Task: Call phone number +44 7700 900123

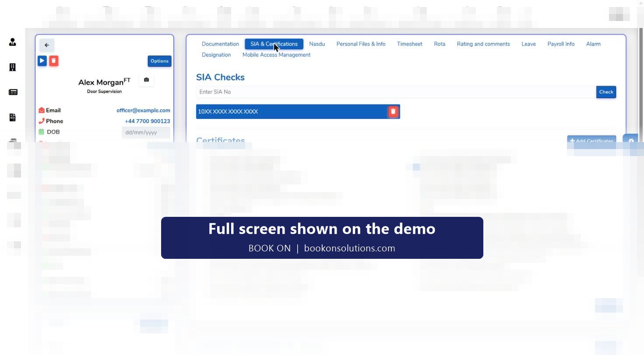Action: coord(148,121)
